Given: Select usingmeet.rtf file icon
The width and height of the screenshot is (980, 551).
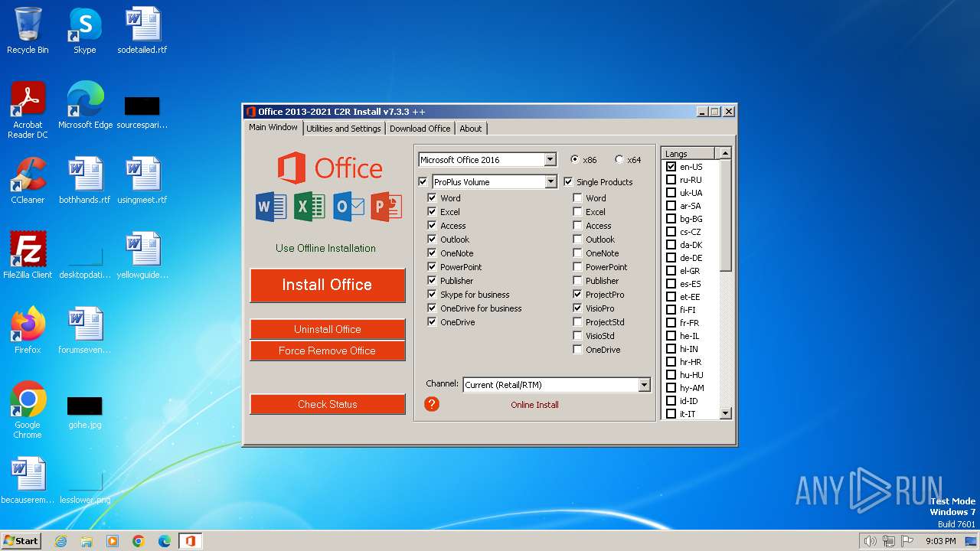Looking at the screenshot, I should click(142, 181).
